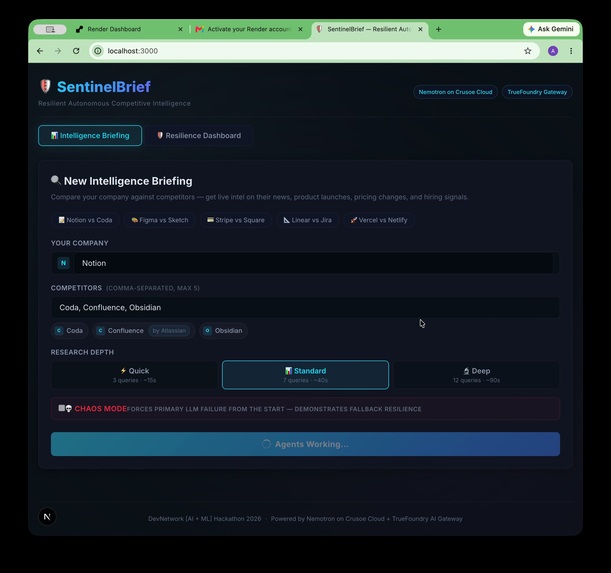
Task: Choose Figma vs Sketch preset
Action: click(x=160, y=220)
